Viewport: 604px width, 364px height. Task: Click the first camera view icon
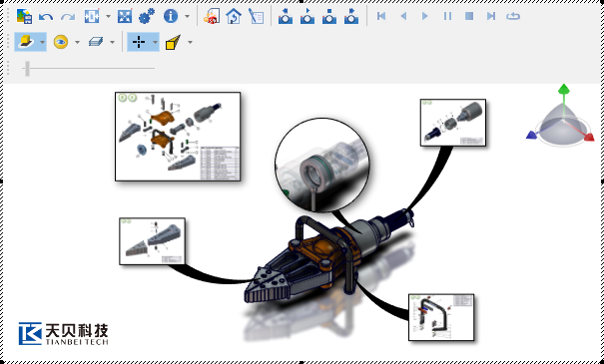click(x=286, y=16)
